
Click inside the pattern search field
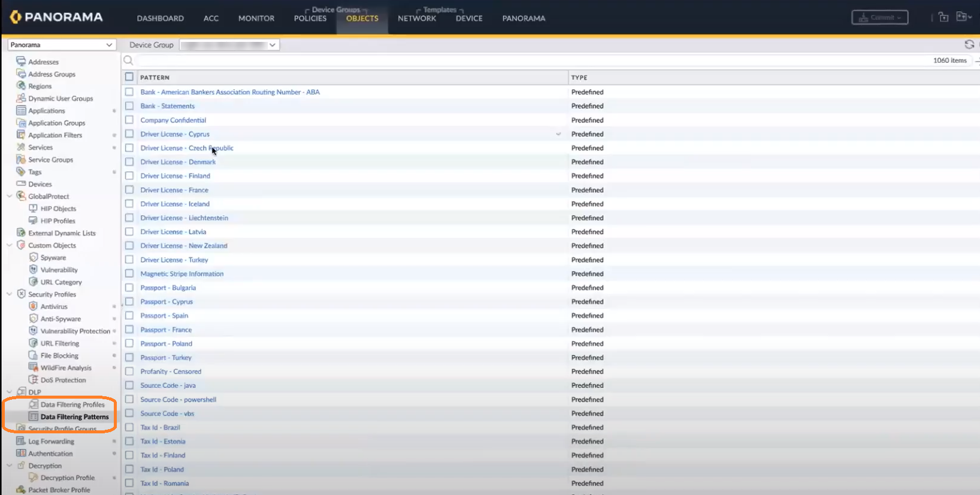[527, 60]
